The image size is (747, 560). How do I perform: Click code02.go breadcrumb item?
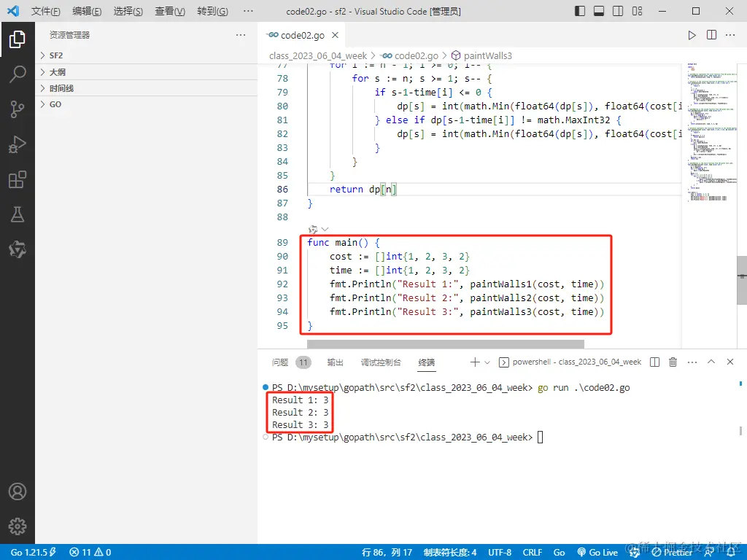pyautogui.click(x=416, y=55)
